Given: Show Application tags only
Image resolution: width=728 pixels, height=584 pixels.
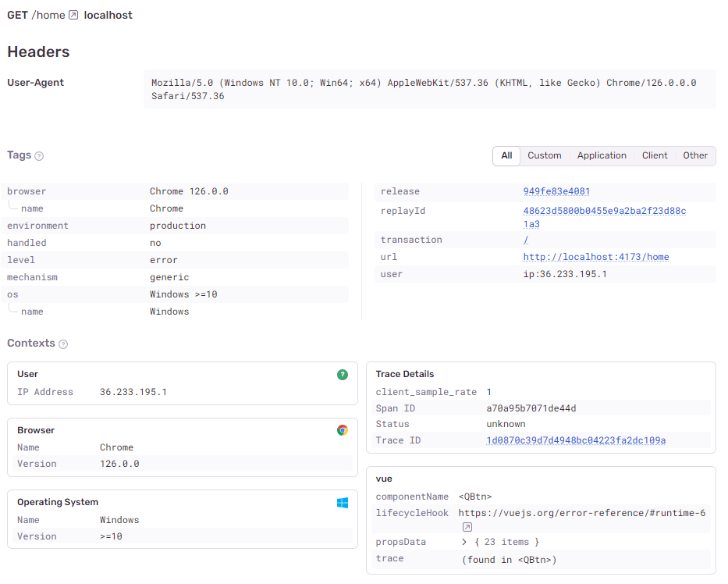Looking at the screenshot, I should point(602,155).
